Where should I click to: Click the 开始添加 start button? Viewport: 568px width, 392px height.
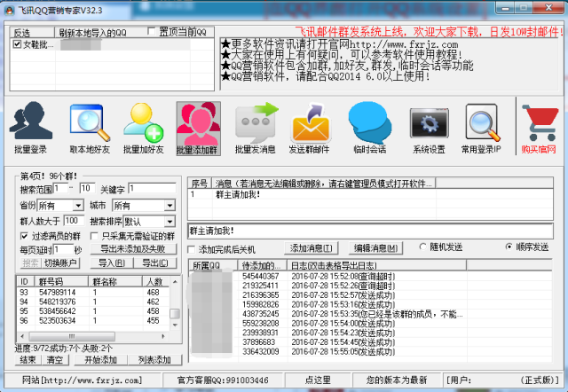[100, 360]
